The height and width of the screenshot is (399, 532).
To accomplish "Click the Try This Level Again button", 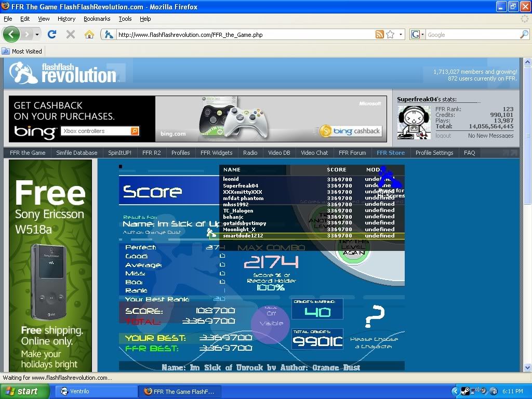I will coord(353,248).
